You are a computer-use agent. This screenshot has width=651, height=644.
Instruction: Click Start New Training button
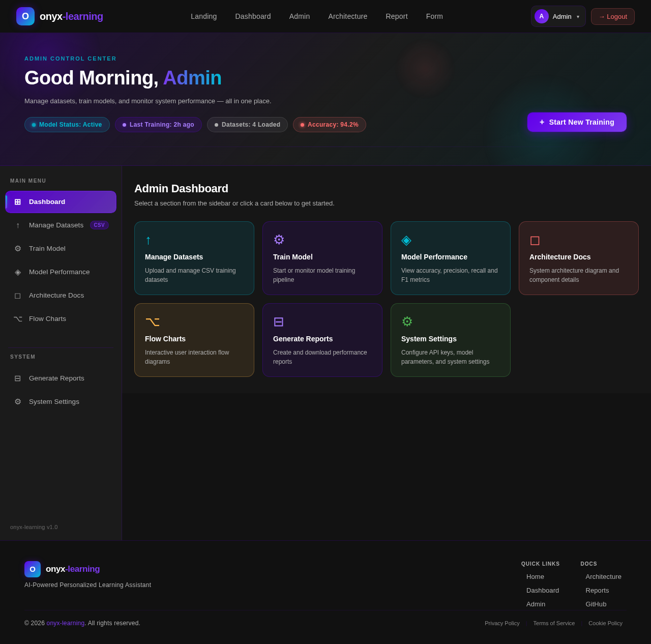[577, 122]
